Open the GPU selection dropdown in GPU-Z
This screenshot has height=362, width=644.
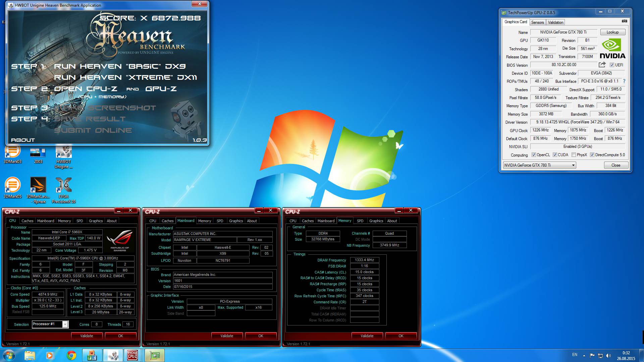click(x=539, y=165)
